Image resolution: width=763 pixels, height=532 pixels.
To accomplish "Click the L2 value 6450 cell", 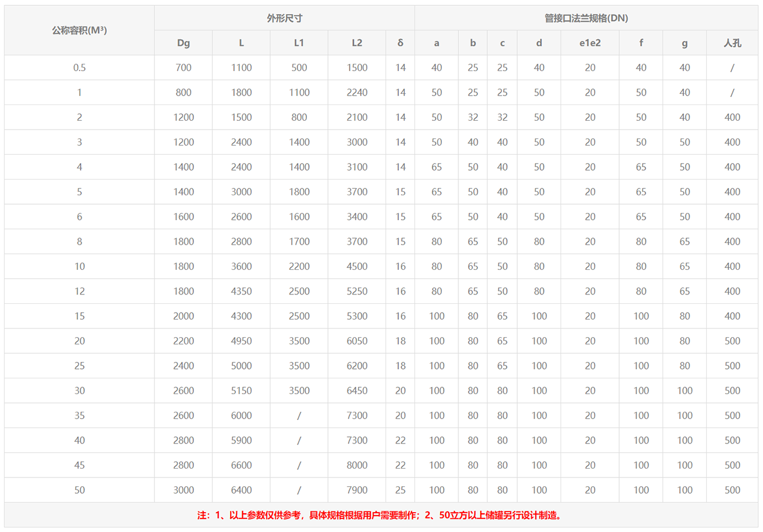I will click(x=357, y=391).
